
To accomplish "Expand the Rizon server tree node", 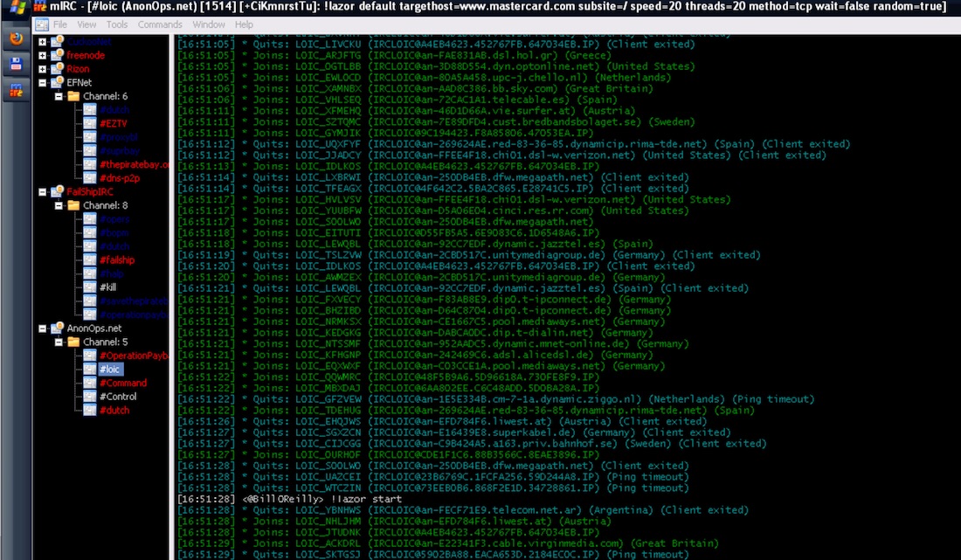I will pos(44,69).
